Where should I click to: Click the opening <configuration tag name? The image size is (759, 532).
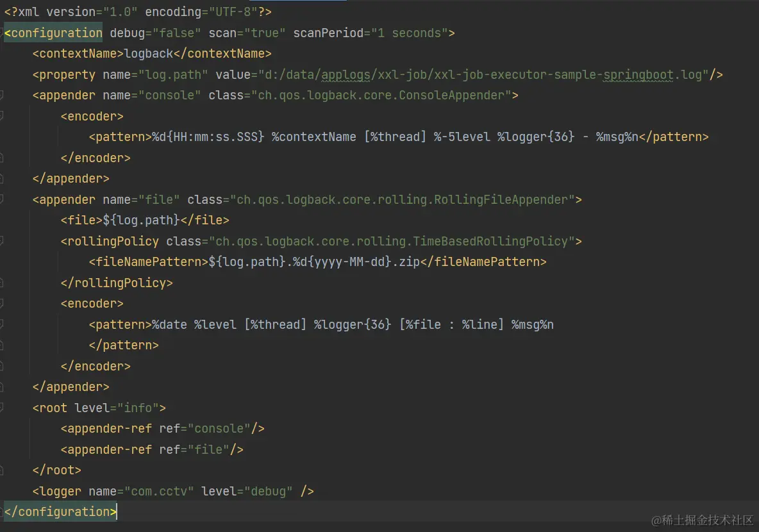tap(53, 33)
